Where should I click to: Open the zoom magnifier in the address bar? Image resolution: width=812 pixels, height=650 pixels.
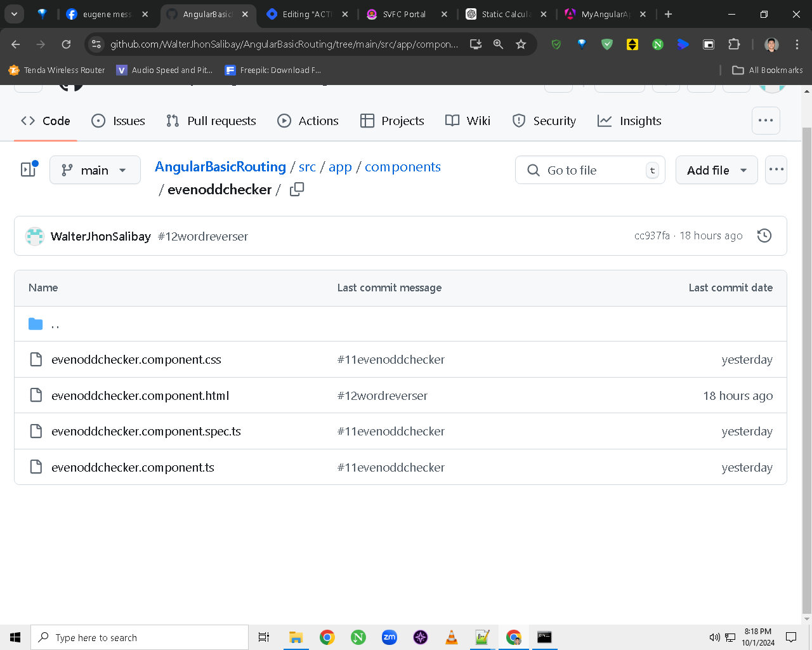[498, 44]
